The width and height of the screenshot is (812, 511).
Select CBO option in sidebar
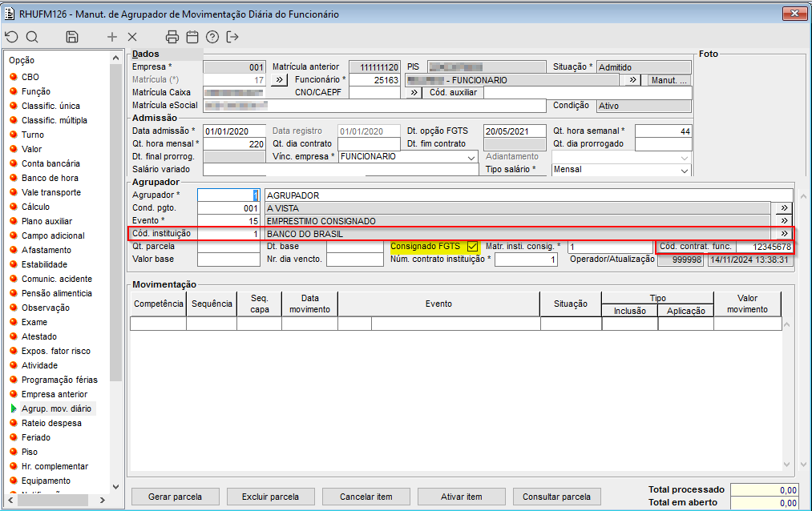(x=30, y=77)
